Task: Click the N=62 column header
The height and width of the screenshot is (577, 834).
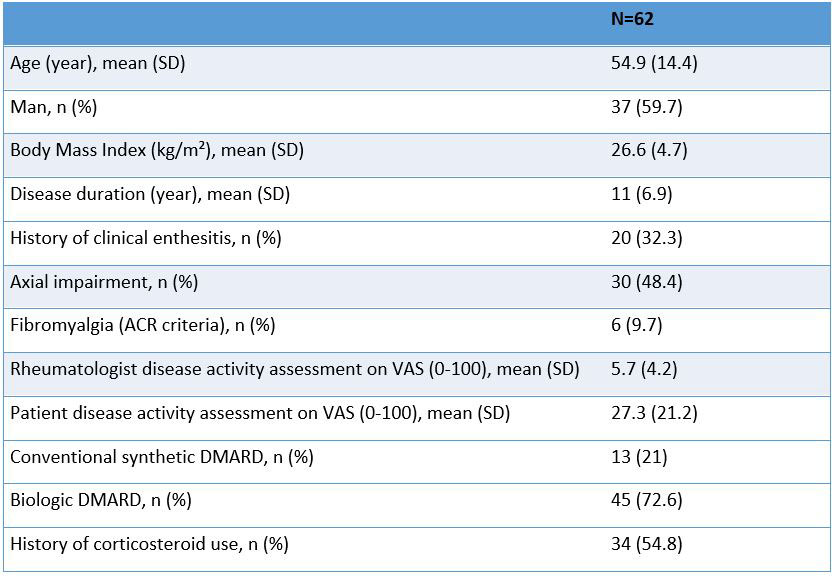Action: tap(632, 19)
